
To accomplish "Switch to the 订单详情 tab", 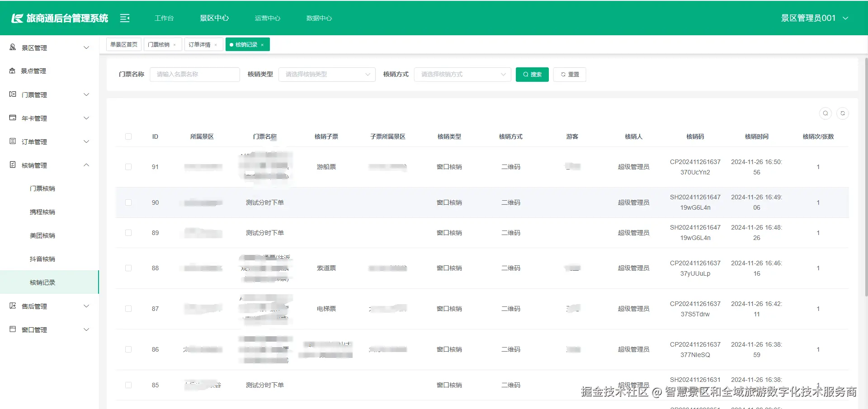I will [x=200, y=44].
